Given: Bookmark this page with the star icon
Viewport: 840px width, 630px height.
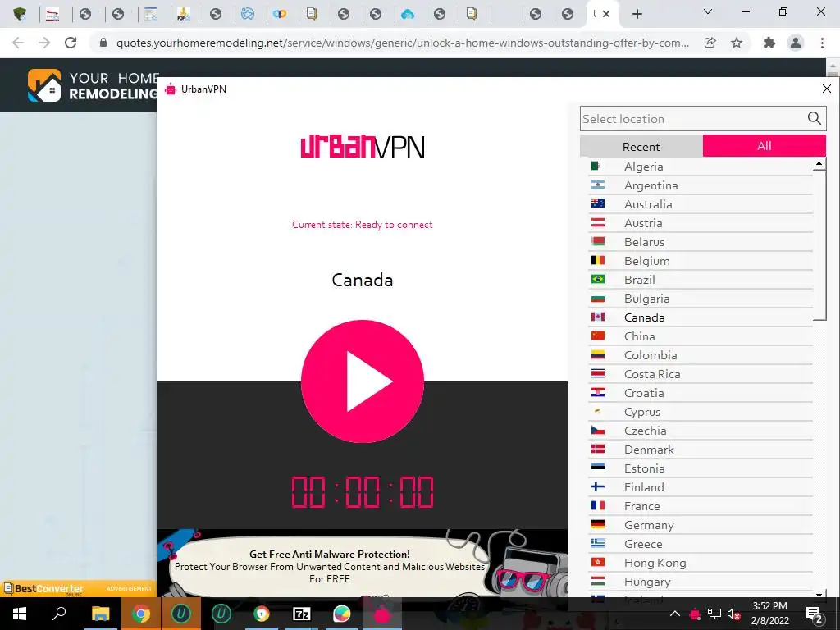Looking at the screenshot, I should [737, 43].
